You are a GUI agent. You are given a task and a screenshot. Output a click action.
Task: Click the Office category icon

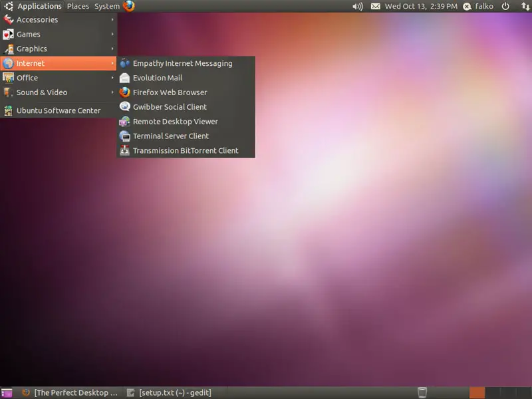[x=8, y=78]
